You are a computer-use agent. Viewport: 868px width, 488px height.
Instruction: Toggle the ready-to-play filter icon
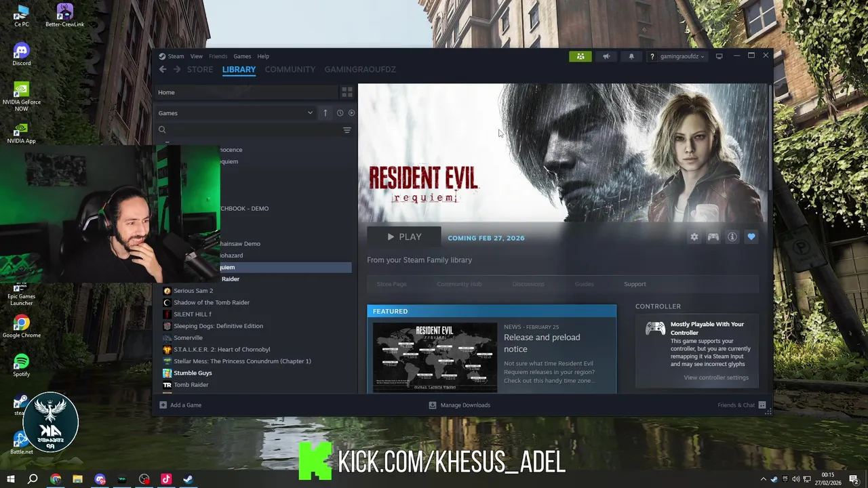pyautogui.click(x=351, y=113)
